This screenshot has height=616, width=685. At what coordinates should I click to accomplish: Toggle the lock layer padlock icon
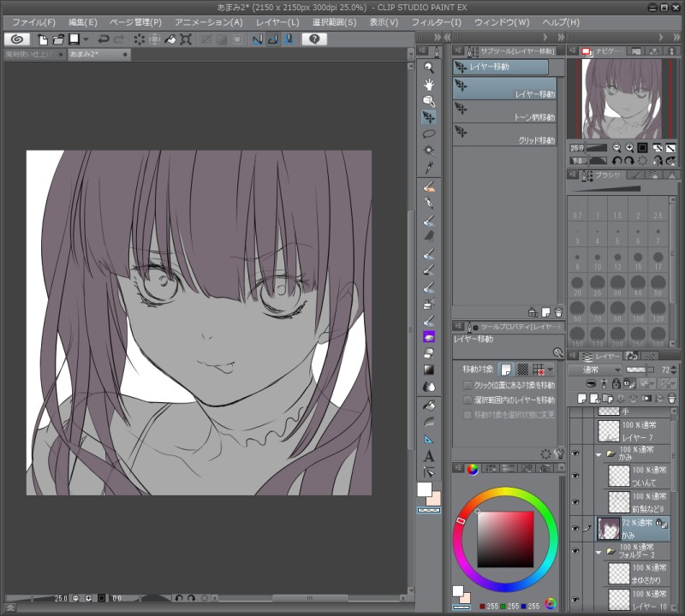[x=616, y=384]
